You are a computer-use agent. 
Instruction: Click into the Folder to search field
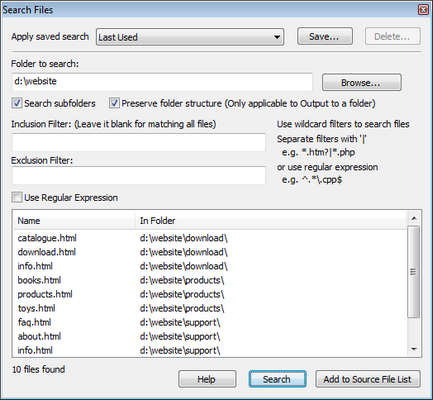(162, 82)
